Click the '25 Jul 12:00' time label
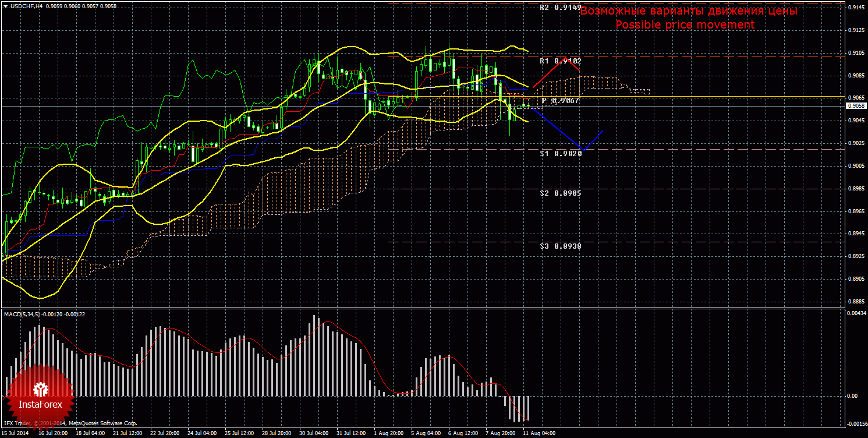Screen dimensions: 868x438 pos(240,433)
